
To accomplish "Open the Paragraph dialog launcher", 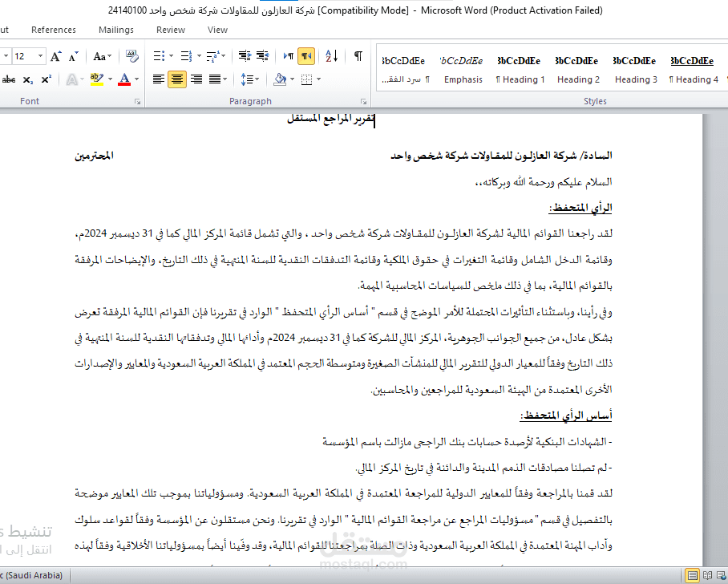I will [x=363, y=101].
